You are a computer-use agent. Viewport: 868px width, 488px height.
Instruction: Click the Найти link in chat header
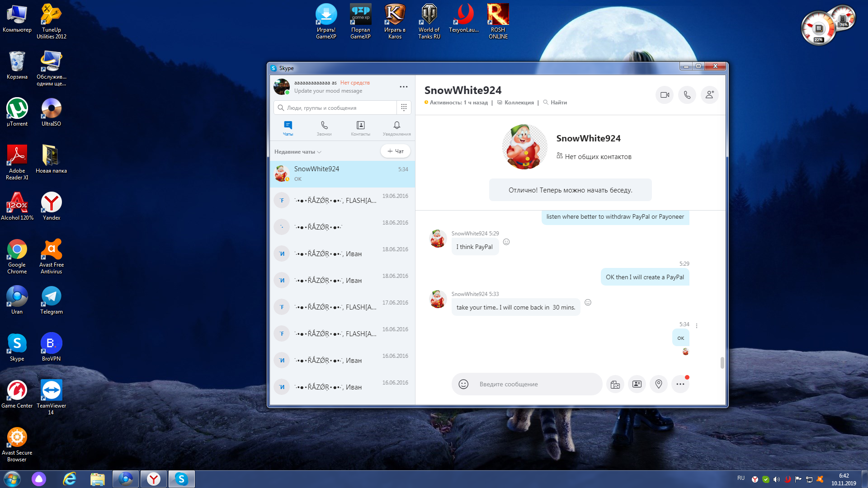(x=558, y=103)
